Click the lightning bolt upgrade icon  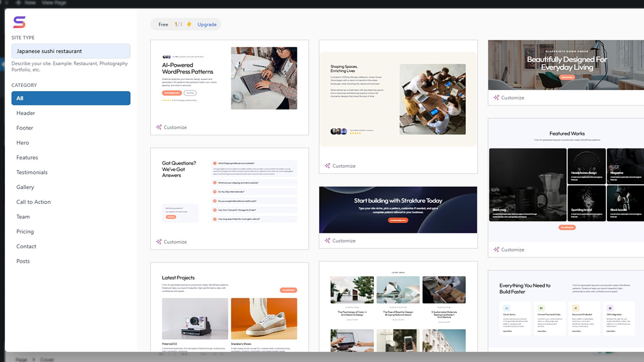click(189, 24)
